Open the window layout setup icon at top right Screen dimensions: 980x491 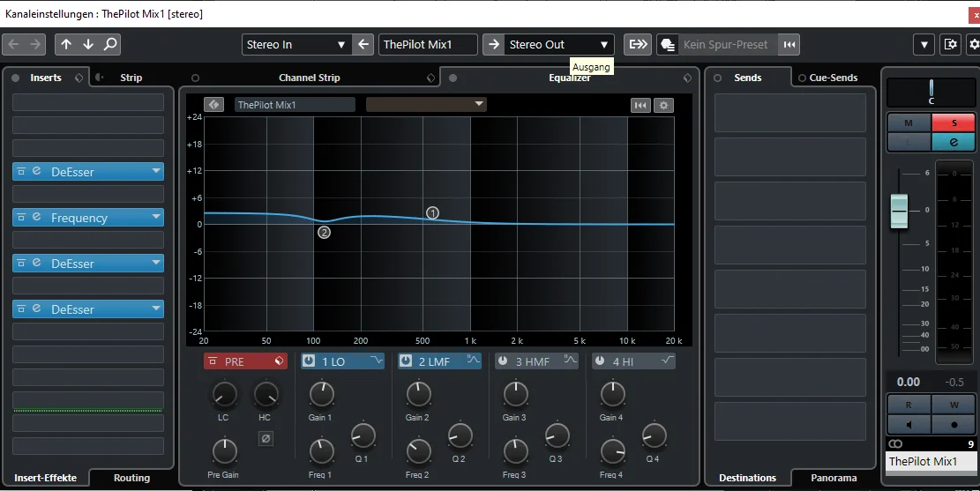pos(951,44)
